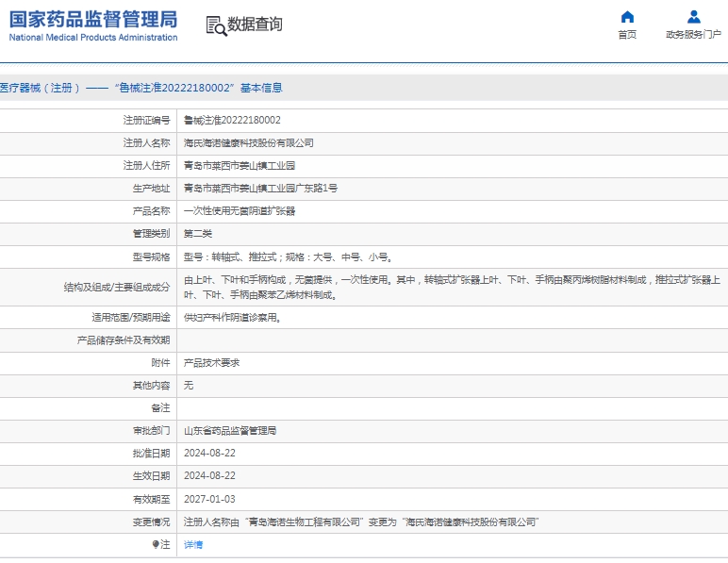Click the bulb icon beside 注
The image size is (728, 563).
156,544
